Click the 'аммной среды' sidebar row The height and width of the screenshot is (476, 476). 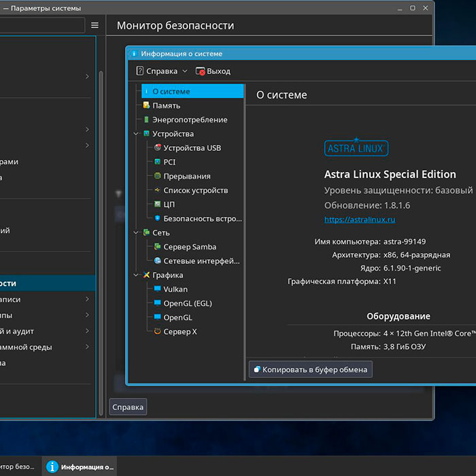pos(48,347)
